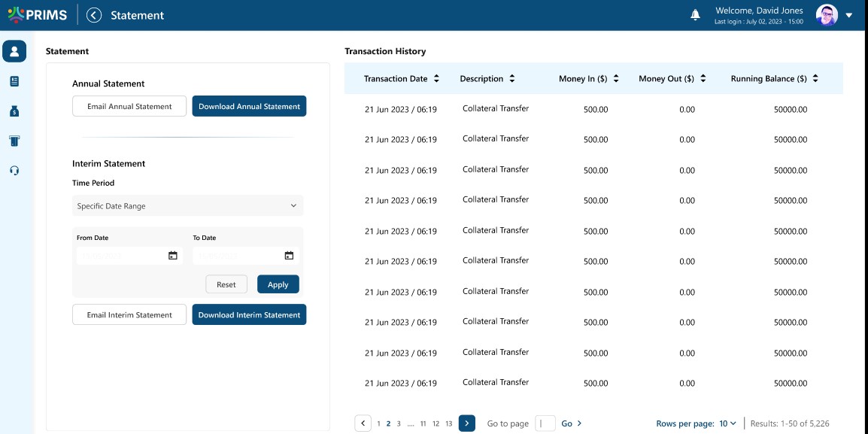868x434 pixels.
Task: Go to page 3 in pagination
Action: [399, 423]
